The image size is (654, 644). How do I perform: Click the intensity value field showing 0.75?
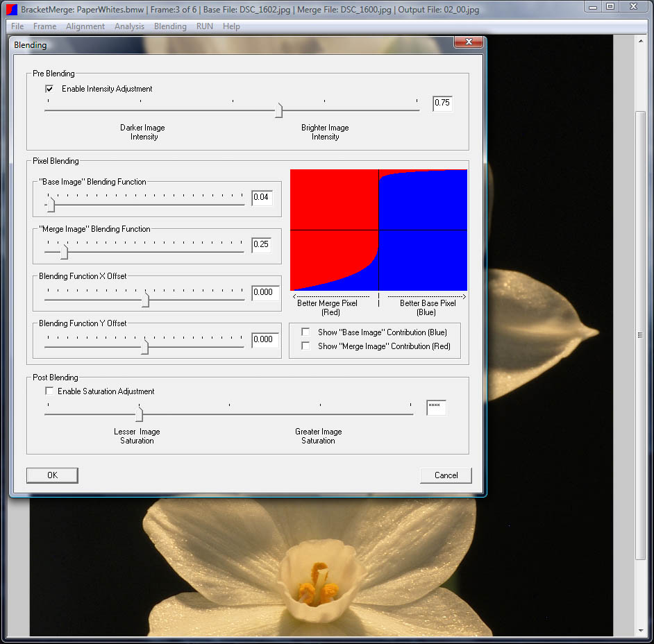442,103
